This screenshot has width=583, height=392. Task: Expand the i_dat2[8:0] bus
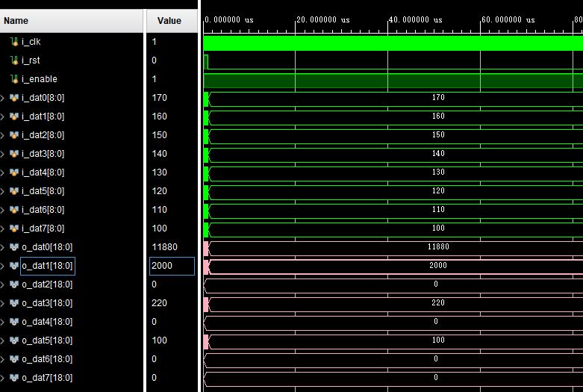click(2, 135)
